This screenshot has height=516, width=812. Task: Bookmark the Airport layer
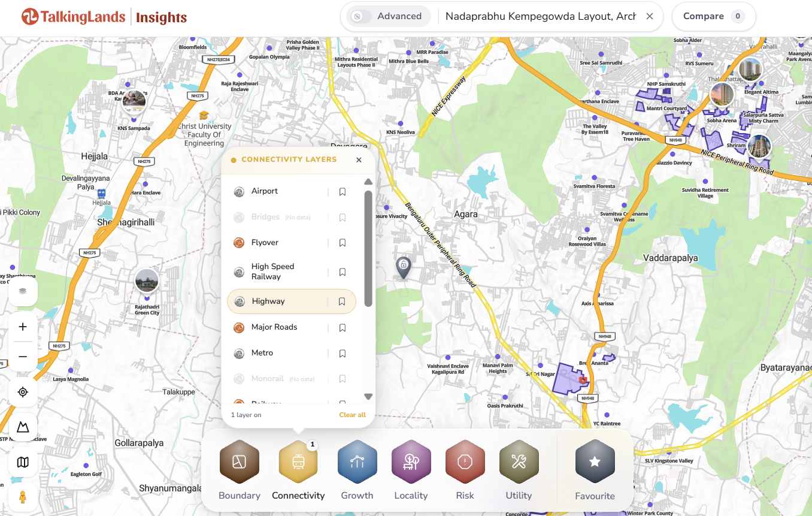click(x=343, y=192)
